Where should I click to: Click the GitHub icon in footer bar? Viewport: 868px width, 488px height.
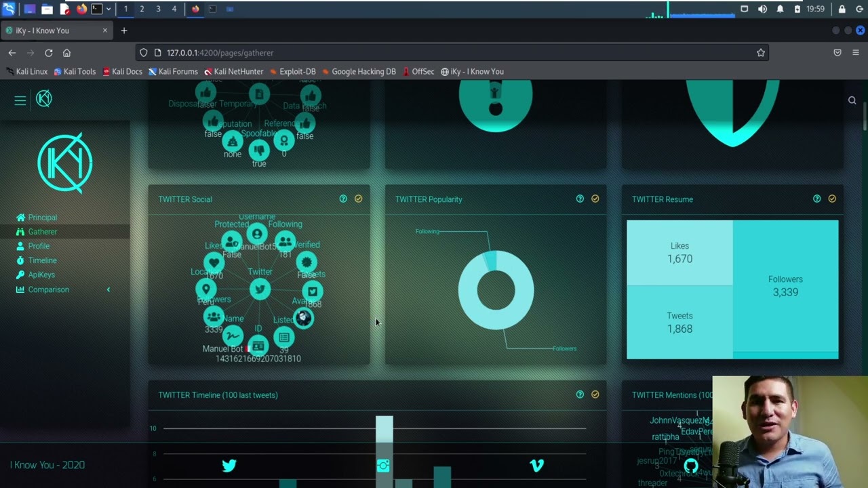point(691,466)
